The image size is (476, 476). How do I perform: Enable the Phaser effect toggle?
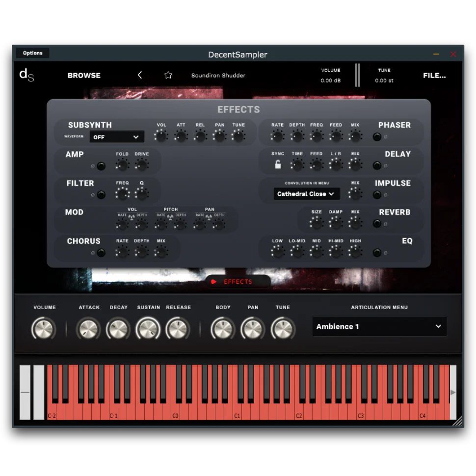(x=377, y=137)
